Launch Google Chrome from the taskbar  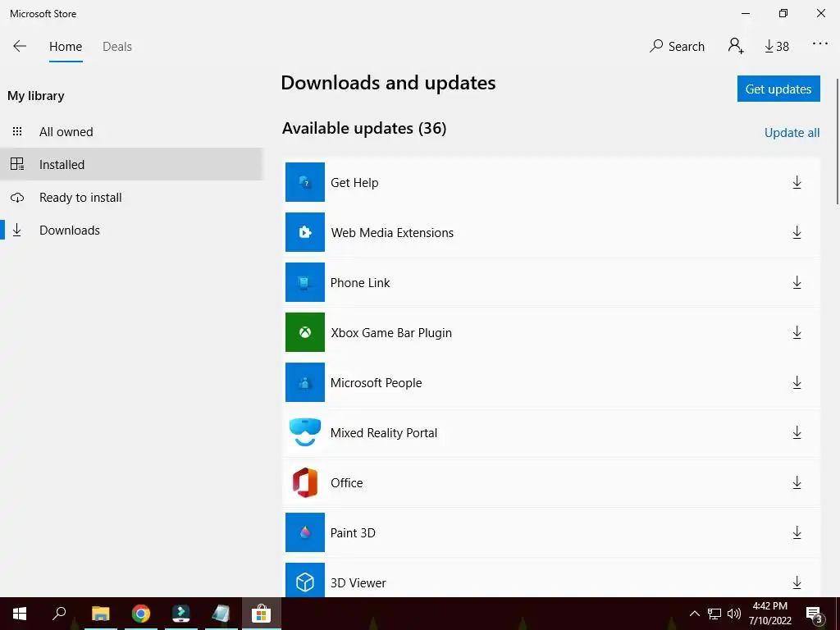coord(141,614)
